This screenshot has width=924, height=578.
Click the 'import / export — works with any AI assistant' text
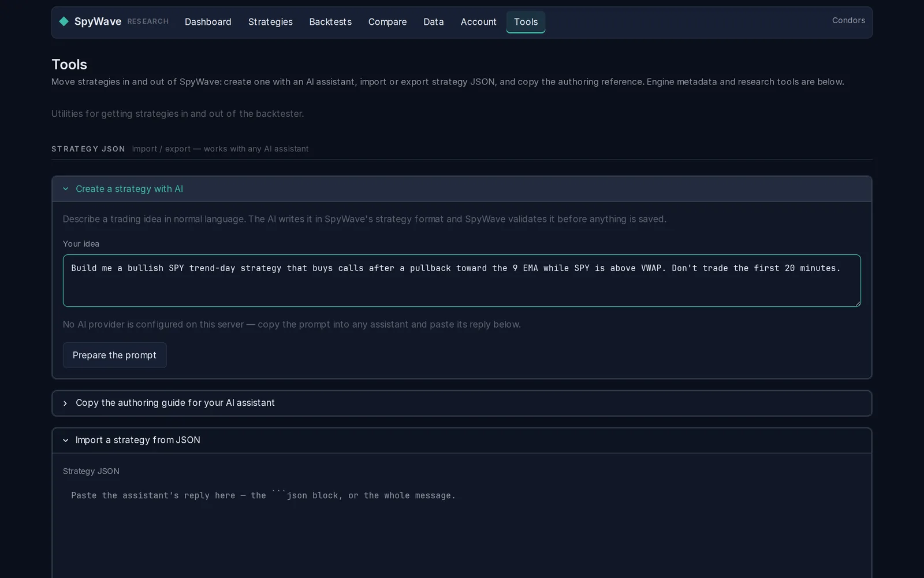tap(220, 149)
